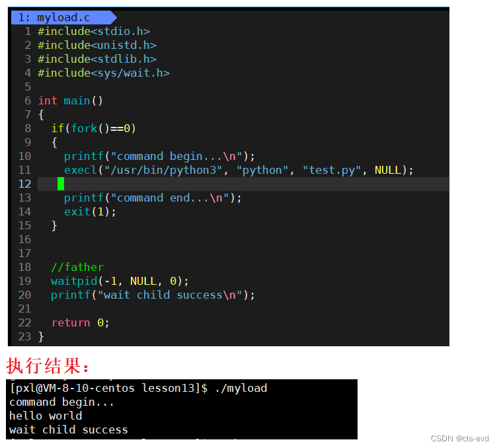Viewport: 499px width, 448px height.
Task: Click the if(fork()==0) statement
Action: [94, 128]
